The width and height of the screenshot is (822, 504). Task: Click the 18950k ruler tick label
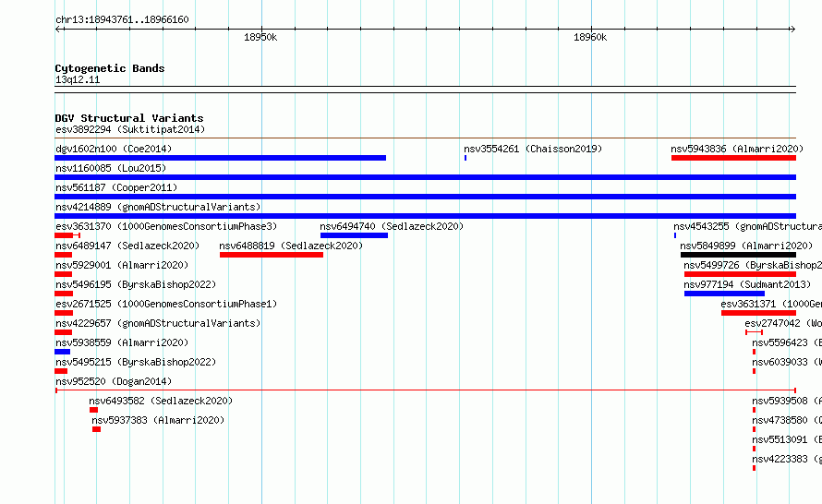pyautogui.click(x=260, y=37)
